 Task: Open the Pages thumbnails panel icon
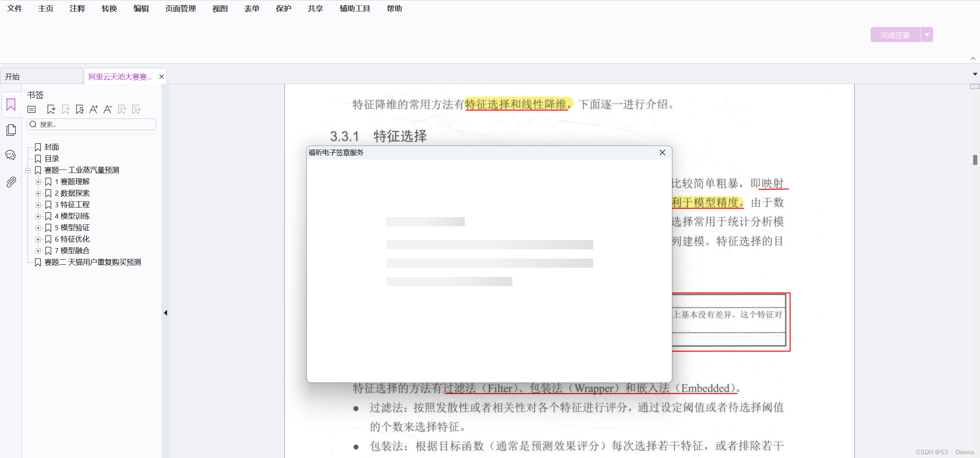pyautogui.click(x=11, y=130)
